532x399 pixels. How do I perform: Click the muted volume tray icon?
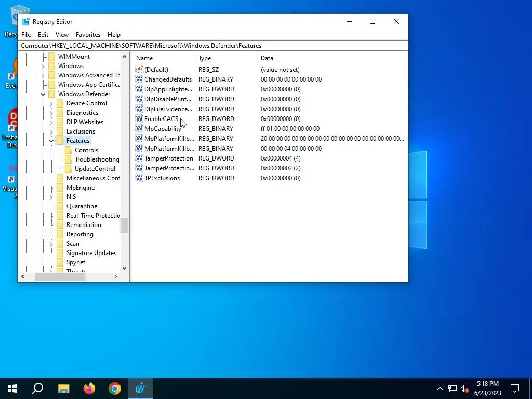465,389
